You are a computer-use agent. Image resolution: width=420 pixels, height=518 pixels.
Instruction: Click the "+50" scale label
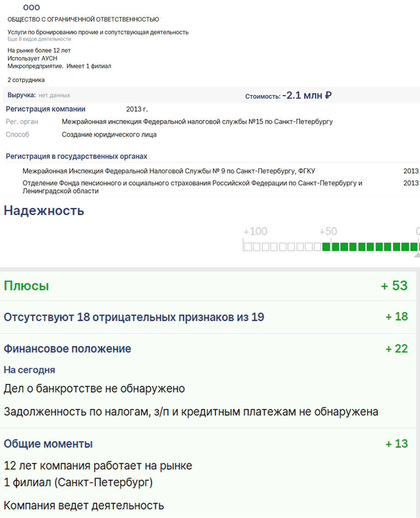click(x=328, y=231)
